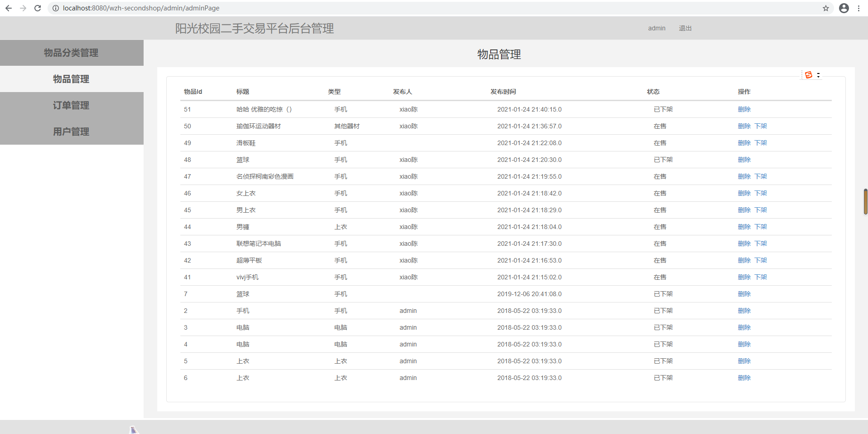Click the 在售 status of item 50
Image resolution: width=868 pixels, height=434 pixels.
(660, 126)
